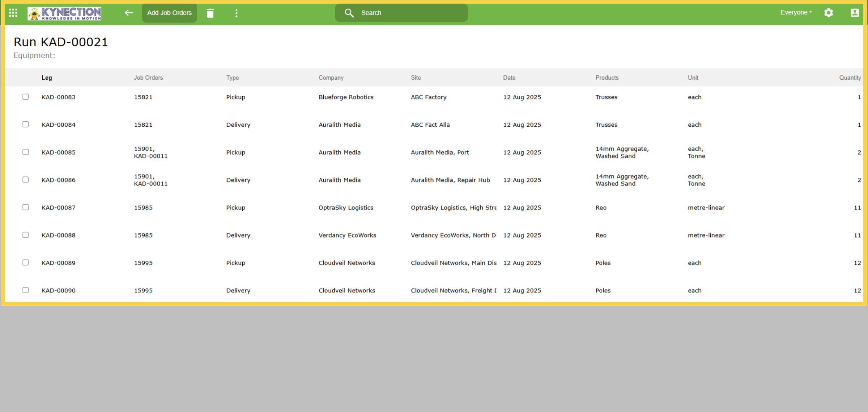The height and width of the screenshot is (412, 868).
Task: Sort by the Job Orders column header
Action: pos(148,77)
